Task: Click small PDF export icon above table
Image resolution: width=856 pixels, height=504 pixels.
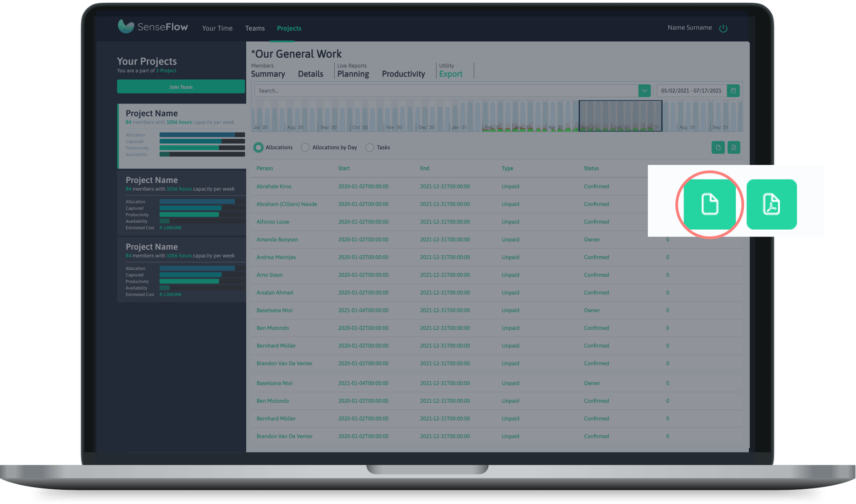Action: click(x=734, y=148)
